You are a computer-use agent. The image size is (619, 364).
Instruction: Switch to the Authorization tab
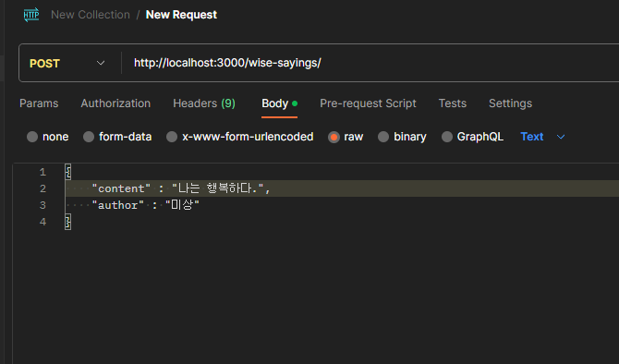point(115,103)
